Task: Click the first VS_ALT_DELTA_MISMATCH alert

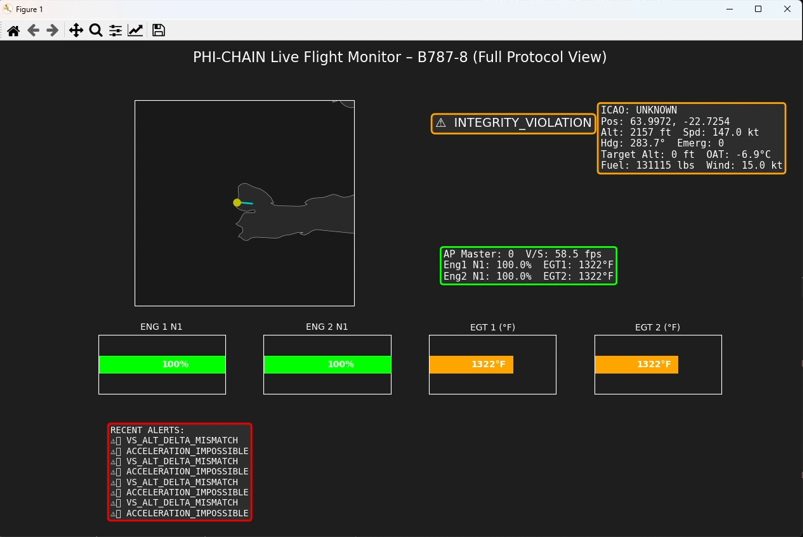Action: [x=175, y=440]
